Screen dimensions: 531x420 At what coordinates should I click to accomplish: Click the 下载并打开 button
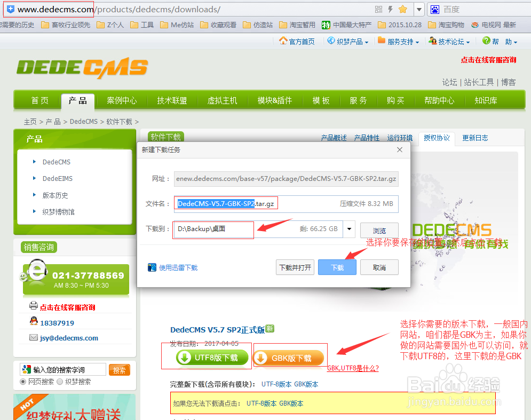pos(295,267)
